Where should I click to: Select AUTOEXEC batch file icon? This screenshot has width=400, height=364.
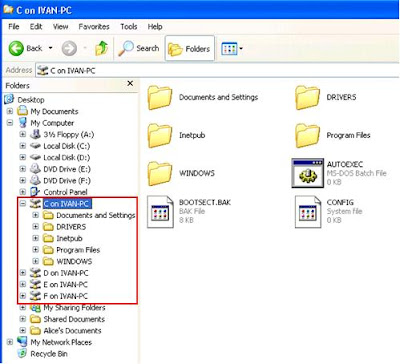click(308, 173)
